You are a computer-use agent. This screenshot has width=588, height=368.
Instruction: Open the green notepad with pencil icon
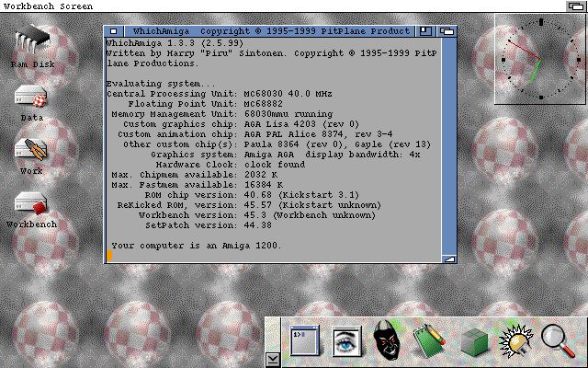429,340
